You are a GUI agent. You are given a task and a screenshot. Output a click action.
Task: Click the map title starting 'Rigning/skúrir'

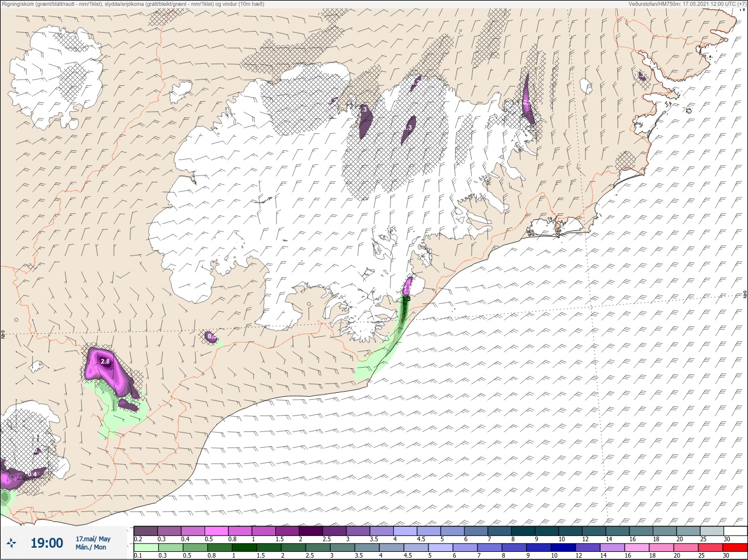[133, 4]
